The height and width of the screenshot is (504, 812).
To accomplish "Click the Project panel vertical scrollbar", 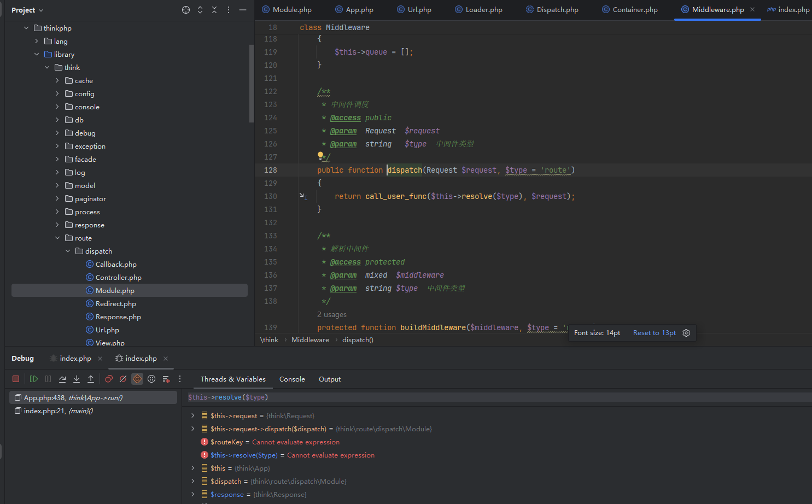I will click(x=251, y=83).
